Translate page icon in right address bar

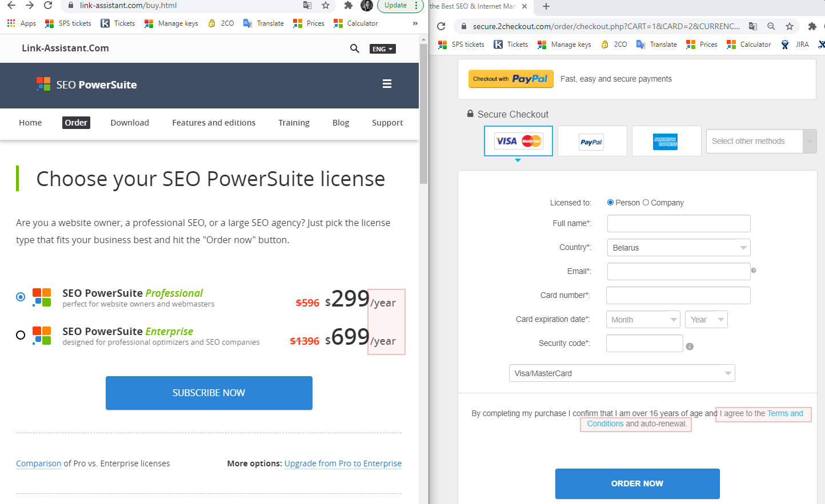click(x=753, y=26)
